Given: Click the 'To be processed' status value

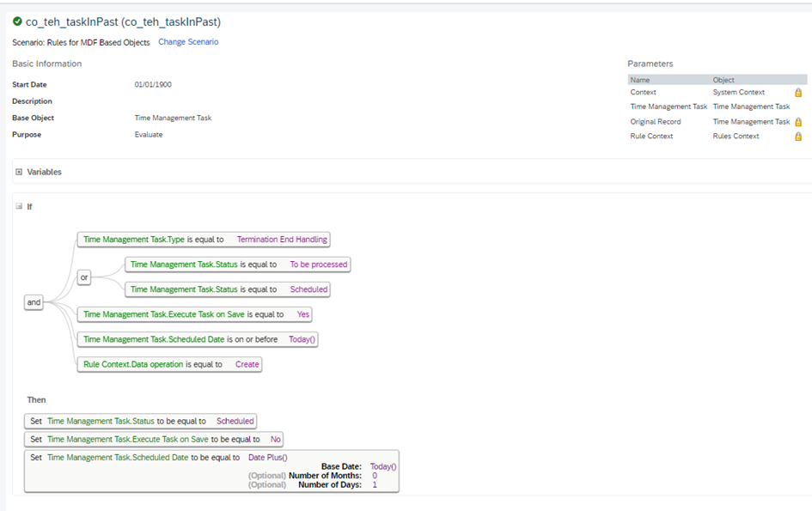Looking at the screenshot, I should tap(319, 265).
